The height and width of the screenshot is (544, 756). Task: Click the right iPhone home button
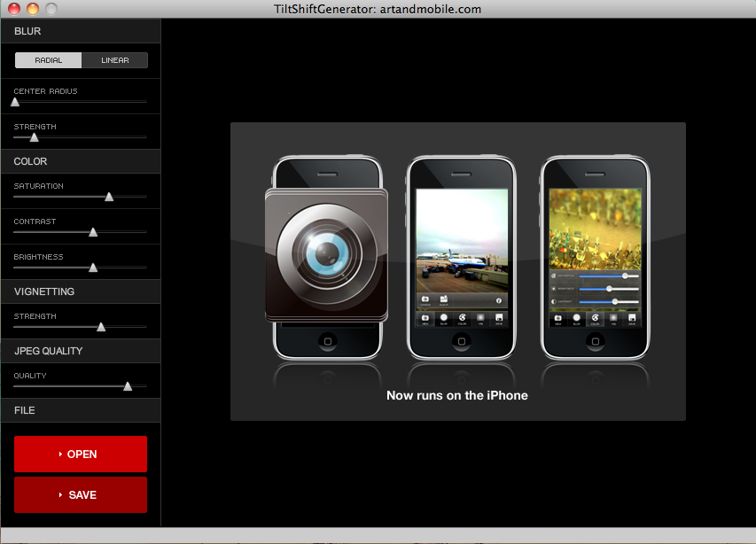596,341
